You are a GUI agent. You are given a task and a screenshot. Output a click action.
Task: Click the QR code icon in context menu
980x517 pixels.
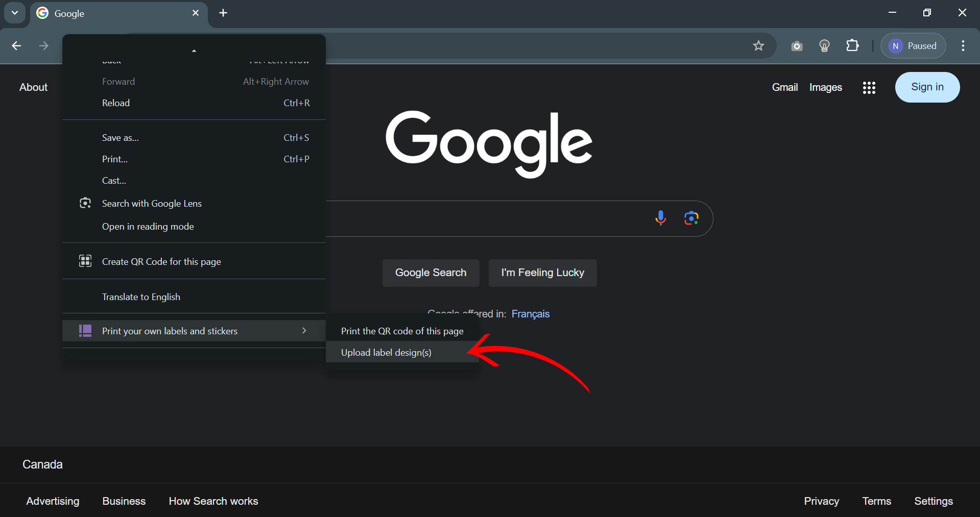pyautogui.click(x=85, y=261)
